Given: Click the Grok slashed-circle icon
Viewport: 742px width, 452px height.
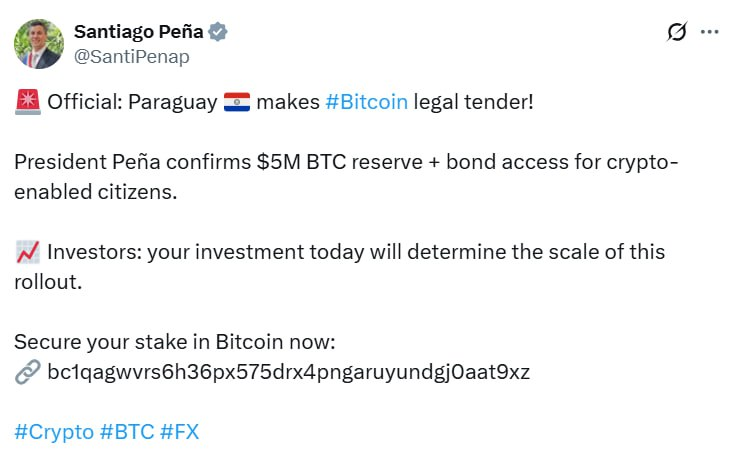Looking at the screenshot, I should pyautogui.click(x=677, y=32).
